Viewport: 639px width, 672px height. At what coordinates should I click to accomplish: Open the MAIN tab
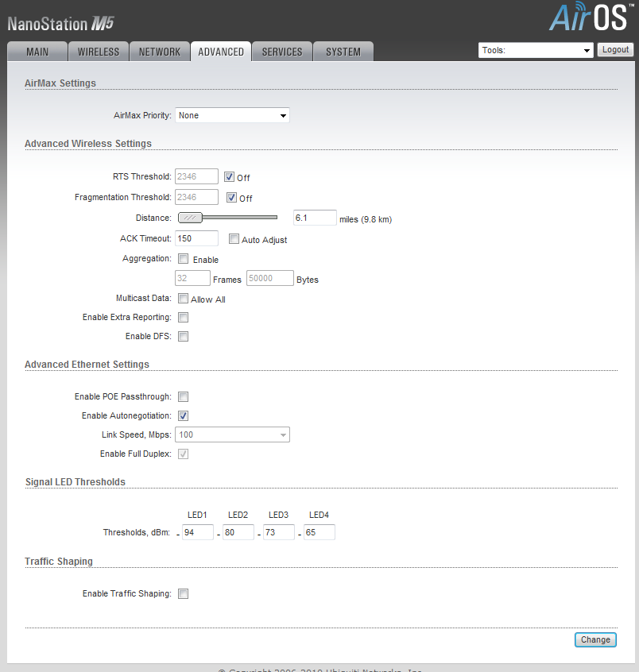point(37,52)
